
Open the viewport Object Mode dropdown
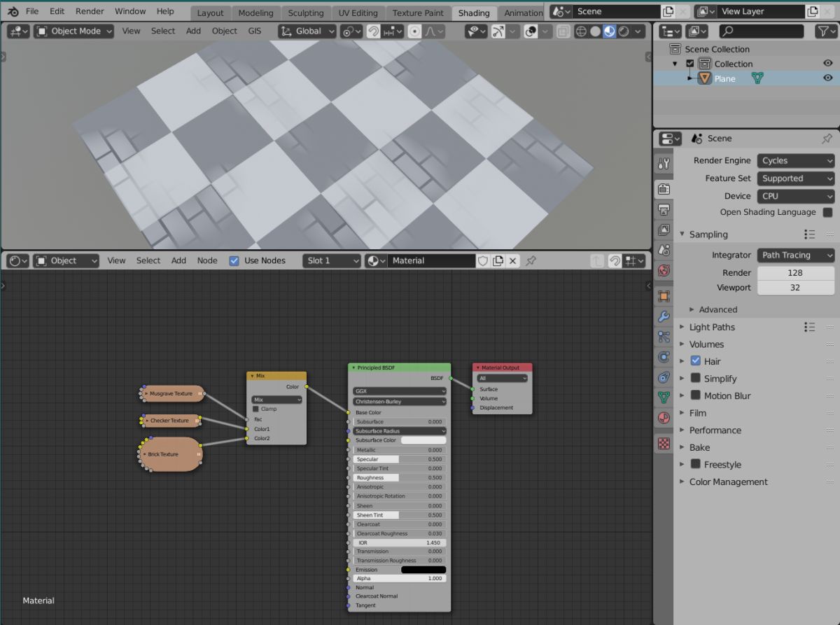[x=73, y=31]
